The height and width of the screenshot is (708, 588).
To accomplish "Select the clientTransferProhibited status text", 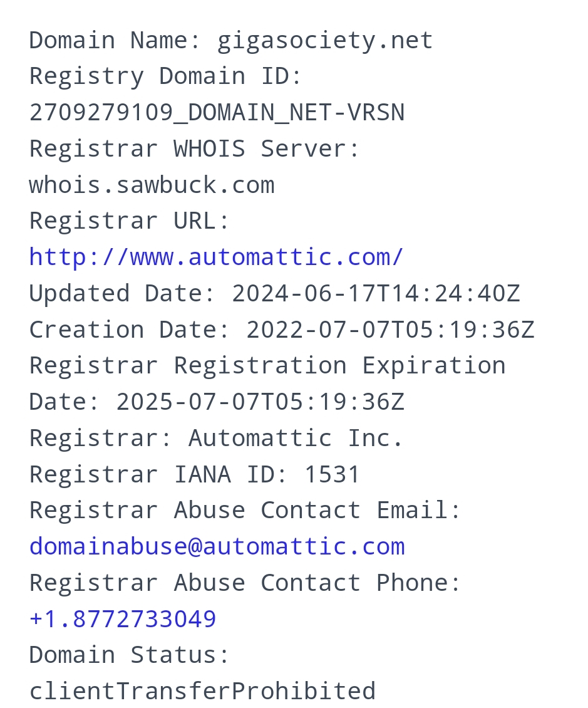I will pos(202,691).
